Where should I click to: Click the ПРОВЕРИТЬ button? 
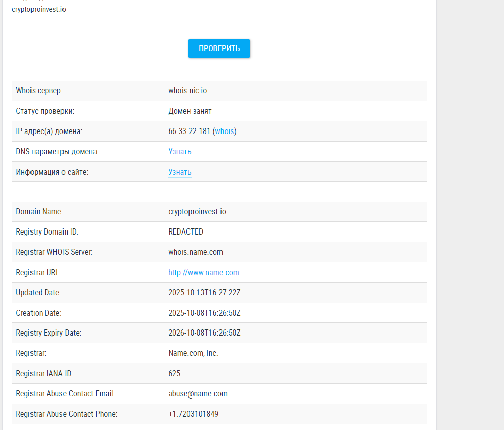(x=219, y=49)
